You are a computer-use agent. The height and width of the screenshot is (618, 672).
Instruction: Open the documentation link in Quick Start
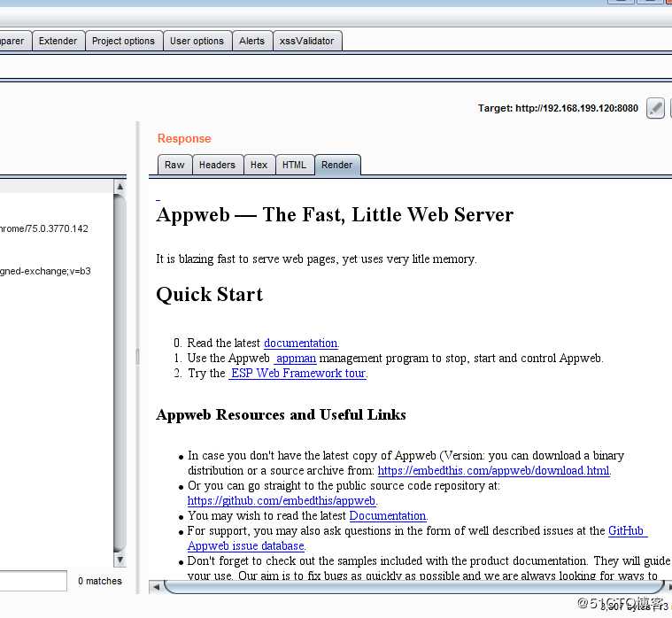(302, 344)
